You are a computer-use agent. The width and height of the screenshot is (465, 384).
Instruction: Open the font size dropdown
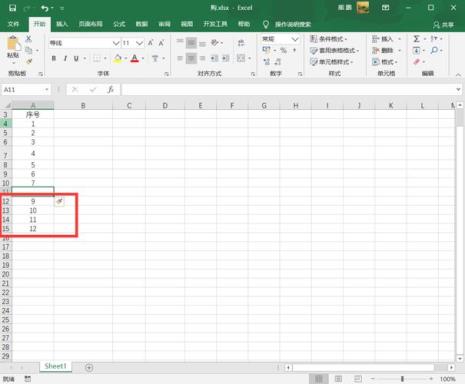(x=139, y=43)
